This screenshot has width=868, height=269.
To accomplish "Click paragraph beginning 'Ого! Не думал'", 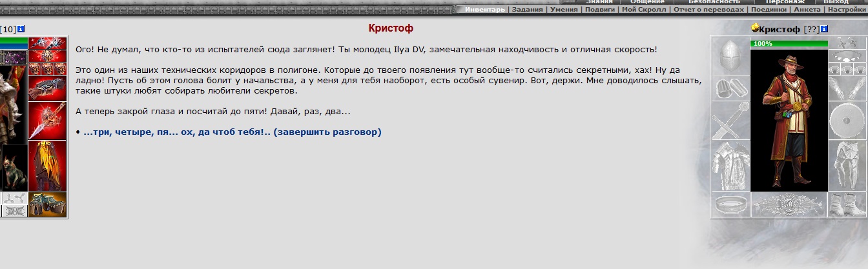I will [x=366, y=50].
